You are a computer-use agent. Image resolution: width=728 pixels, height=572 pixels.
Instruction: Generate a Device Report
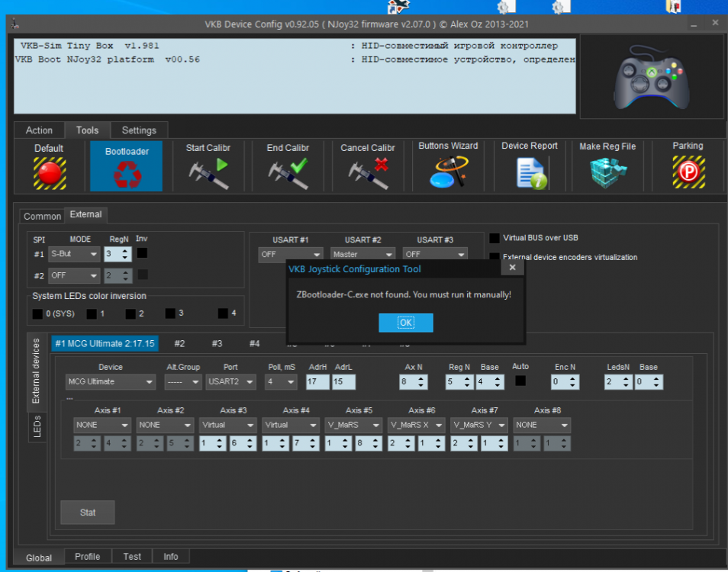coord(530,172)
